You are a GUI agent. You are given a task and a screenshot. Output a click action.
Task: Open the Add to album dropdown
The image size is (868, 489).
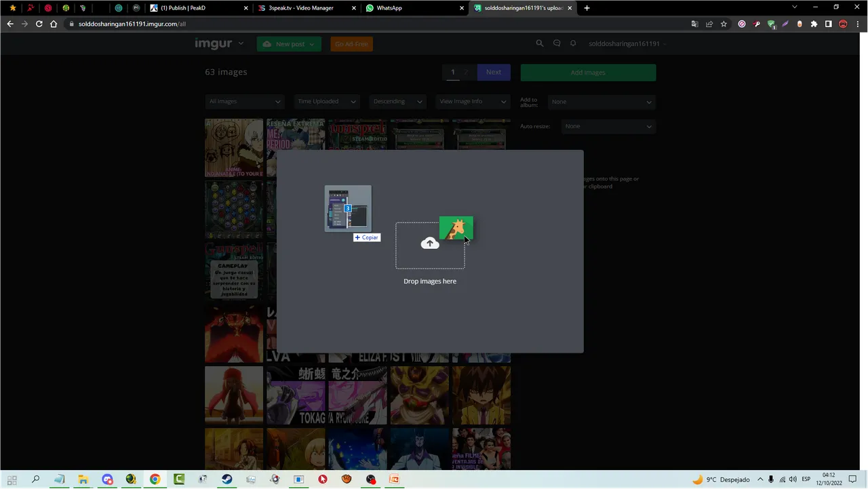(x=601, y=102)
